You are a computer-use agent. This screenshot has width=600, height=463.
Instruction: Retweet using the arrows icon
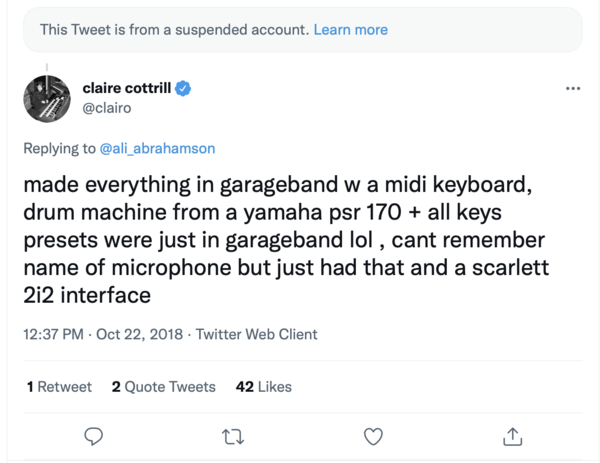tap(233, 437)
